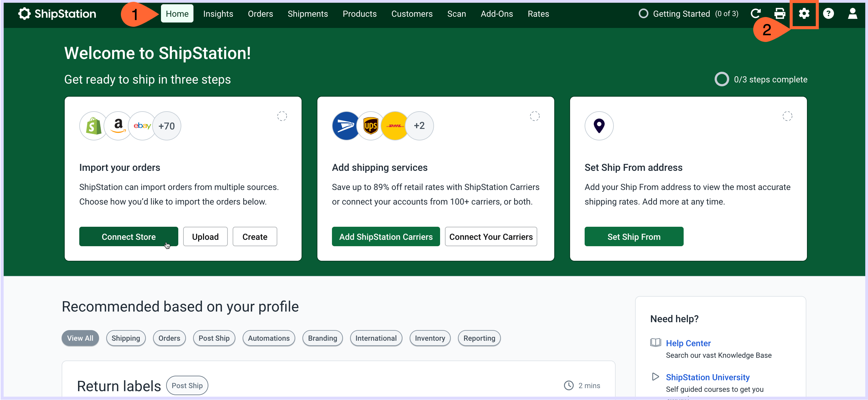The image size is (868, 400).
Task: Click the USPS carrier icon
Action: (346, 126)
